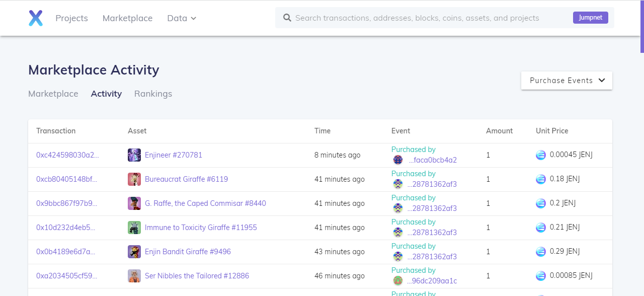Screen dimensions: 644x296
Task: Expand the Data menu in navbar
Action: (182, 18)
